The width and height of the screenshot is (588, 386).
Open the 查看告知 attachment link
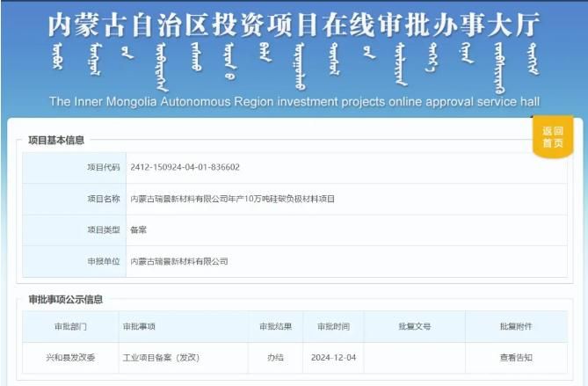point(516,358)
